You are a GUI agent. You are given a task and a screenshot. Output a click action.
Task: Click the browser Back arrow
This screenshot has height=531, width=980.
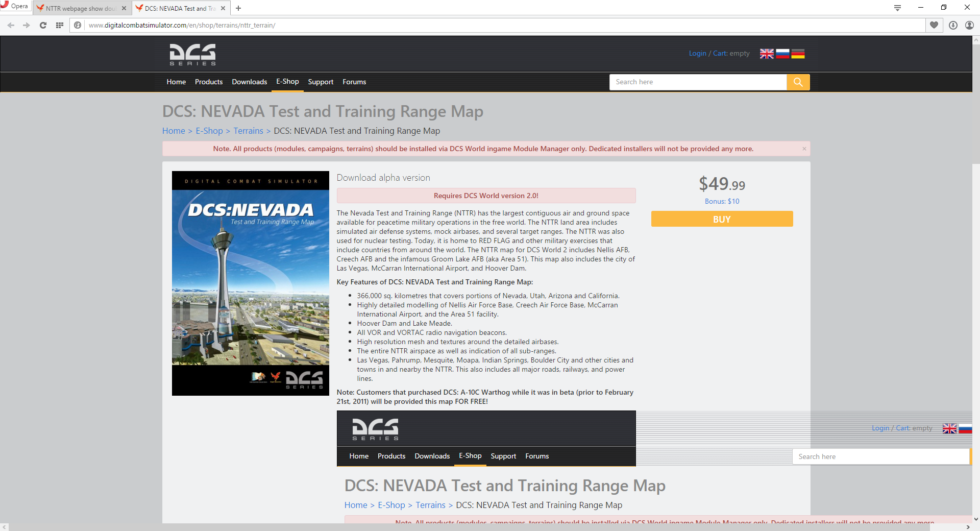coord(11,25)
